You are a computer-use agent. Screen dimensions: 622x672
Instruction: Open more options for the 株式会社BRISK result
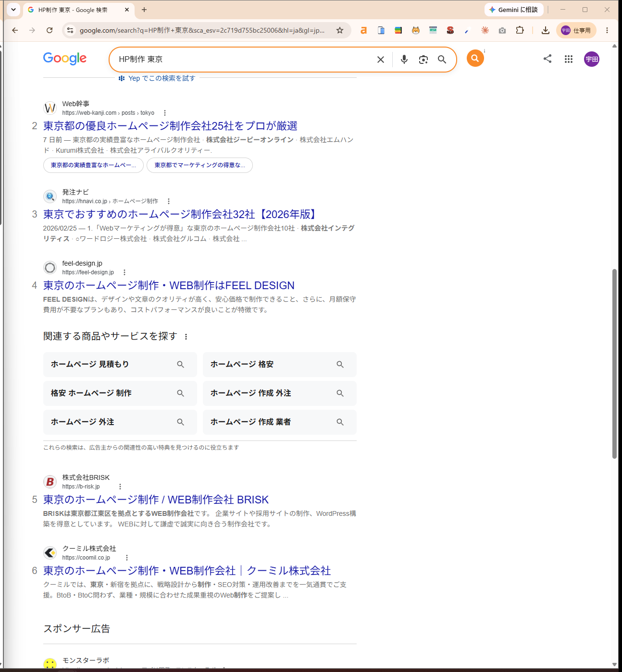120,487
